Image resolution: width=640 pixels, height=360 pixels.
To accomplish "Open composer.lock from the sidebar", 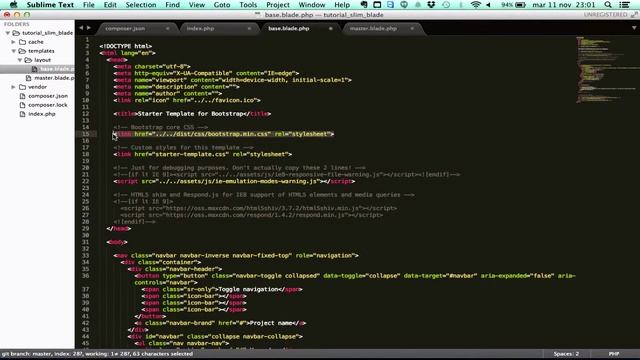I will click(48, 105).
